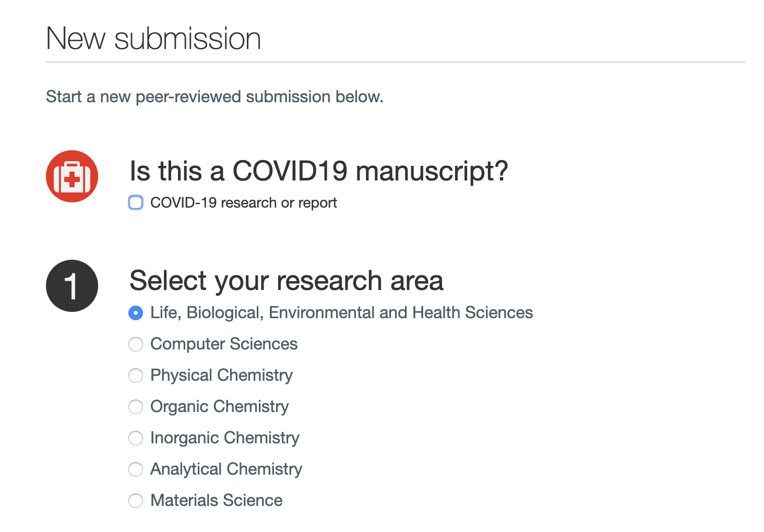764x532 pixels.
Task: Click the 'Select your research area' heading
Action: 286,281
